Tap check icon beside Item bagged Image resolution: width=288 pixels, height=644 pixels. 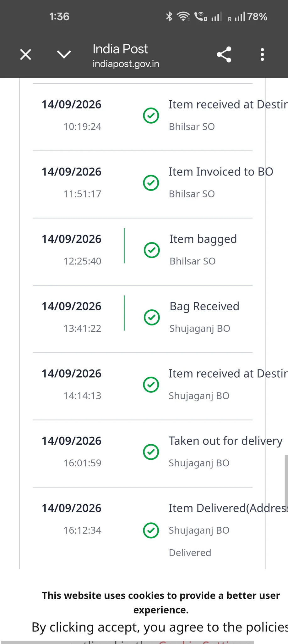click(x=152, y=250)
